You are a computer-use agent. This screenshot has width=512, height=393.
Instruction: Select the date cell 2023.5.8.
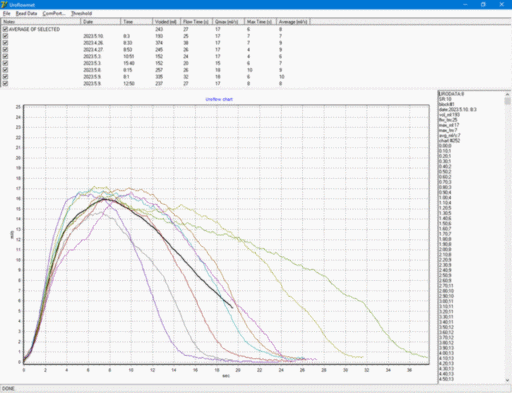(92, 70)
